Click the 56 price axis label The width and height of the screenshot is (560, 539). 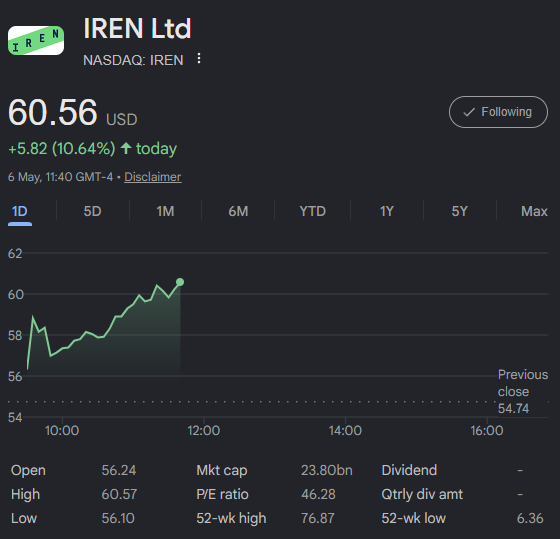point(15,376)
